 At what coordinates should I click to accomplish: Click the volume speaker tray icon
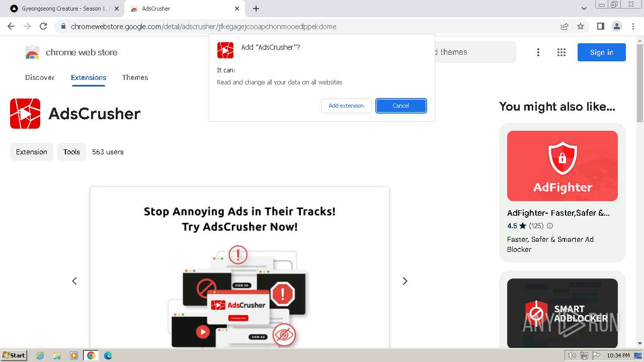point(572,355)
